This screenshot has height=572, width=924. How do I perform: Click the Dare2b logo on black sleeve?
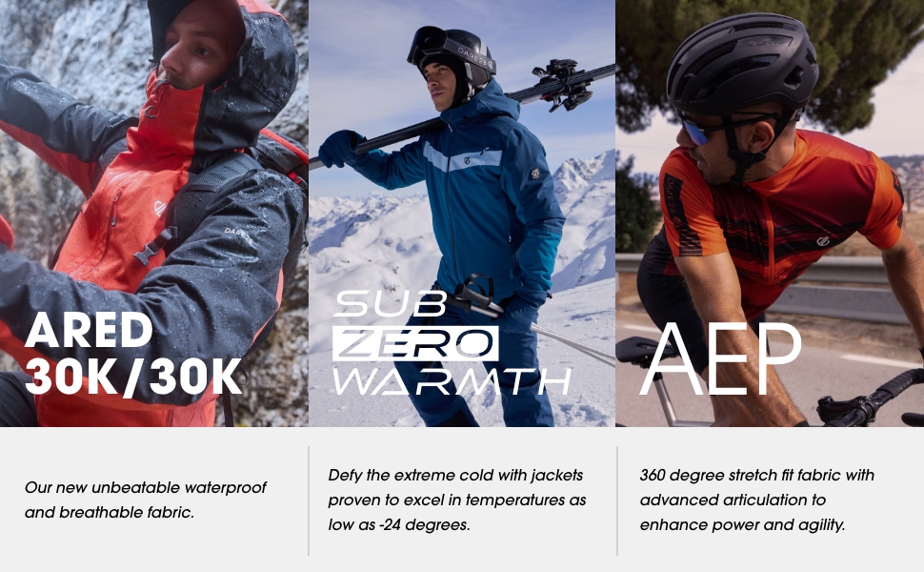(x=238, y=235)
